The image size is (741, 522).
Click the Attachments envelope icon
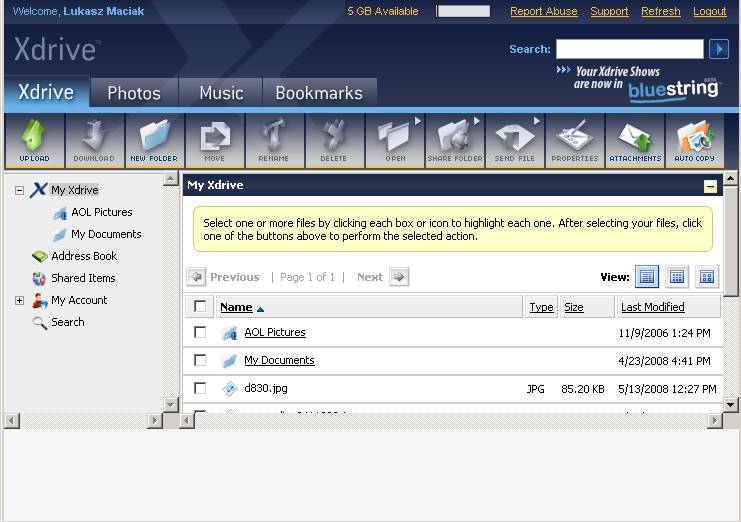point(635,140)
